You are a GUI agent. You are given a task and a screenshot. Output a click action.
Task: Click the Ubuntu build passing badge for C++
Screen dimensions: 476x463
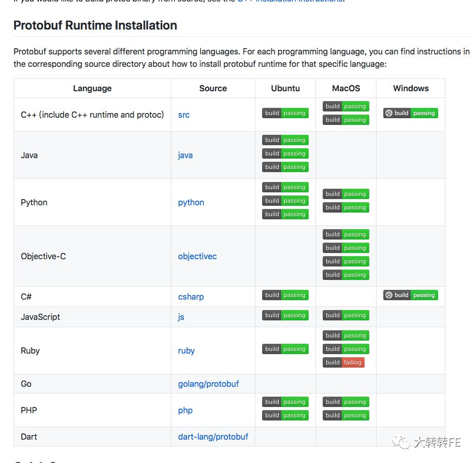tap(285, 113)
